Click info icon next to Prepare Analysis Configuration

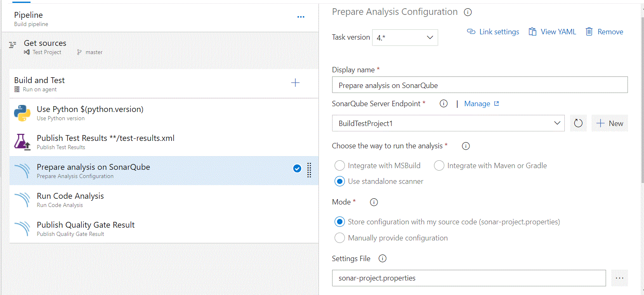(x=467, y=12)
